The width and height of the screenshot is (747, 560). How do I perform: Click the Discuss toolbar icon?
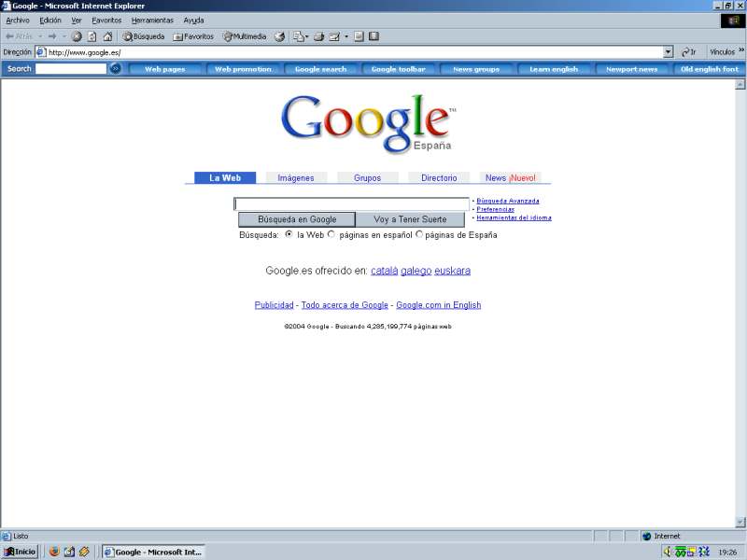[x=359, y=36]
